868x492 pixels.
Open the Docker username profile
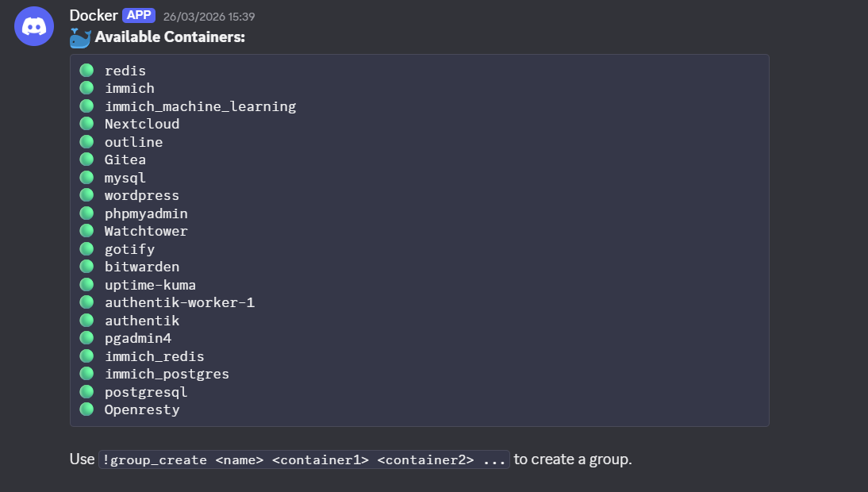94,16
